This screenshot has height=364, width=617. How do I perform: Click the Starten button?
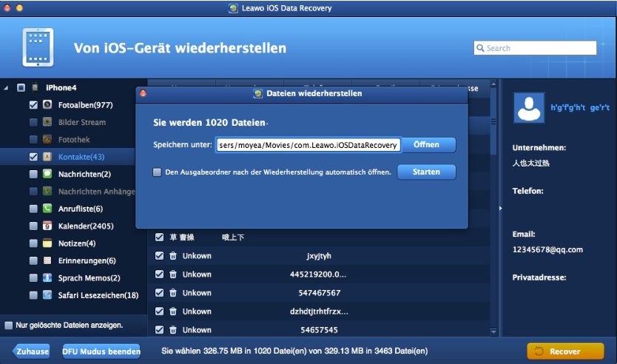pyautogui.click(x=427, y=172)
